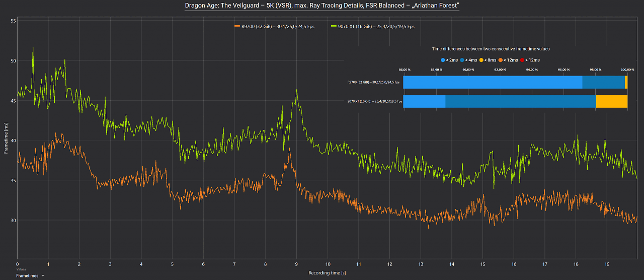Click the R9700 row label beside the bar chart
The width and height of the screenshot is (644, 280).
click(x=373, y=82)
